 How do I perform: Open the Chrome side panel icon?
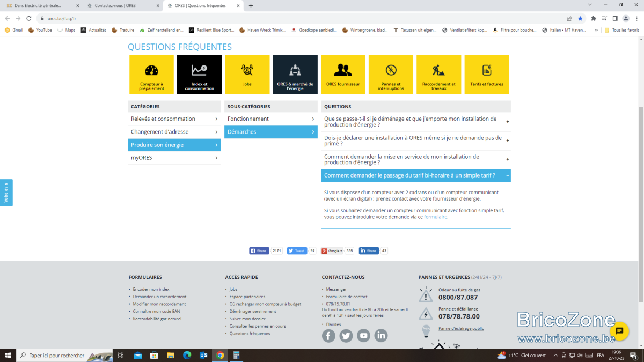[615, 18]
